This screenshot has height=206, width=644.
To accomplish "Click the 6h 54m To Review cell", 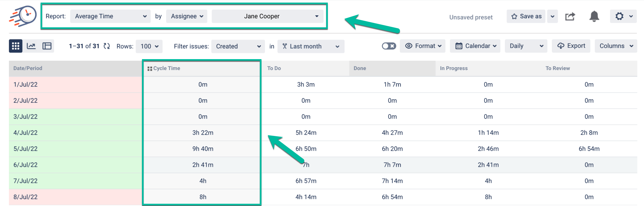I will (589, 149).
